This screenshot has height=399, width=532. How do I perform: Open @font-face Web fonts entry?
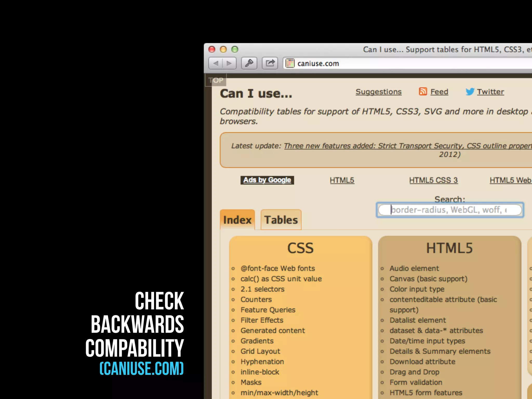278,268
